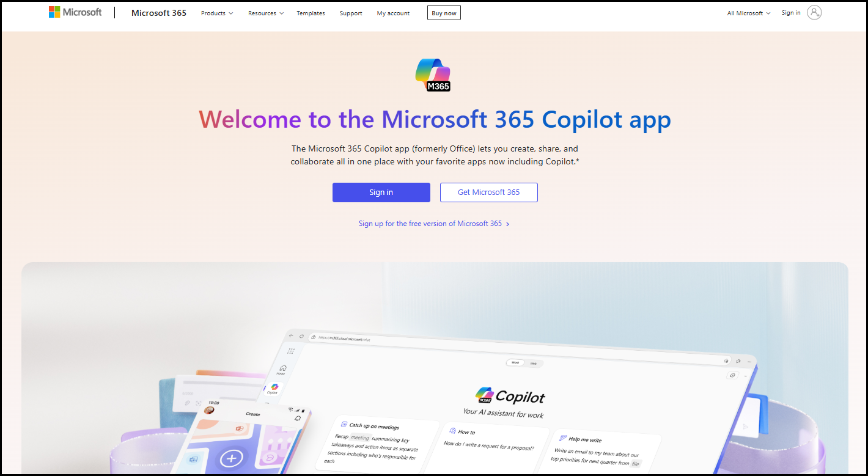The width and height of the screenshot is (868, 476).
Task: Open the All Microsoft dropdown
Action: [749, 13]
